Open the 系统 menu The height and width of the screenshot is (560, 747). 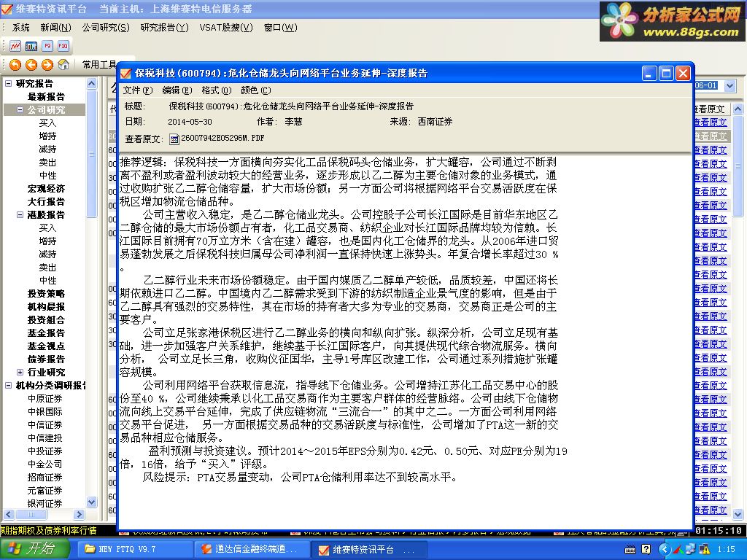click(20, 28)
